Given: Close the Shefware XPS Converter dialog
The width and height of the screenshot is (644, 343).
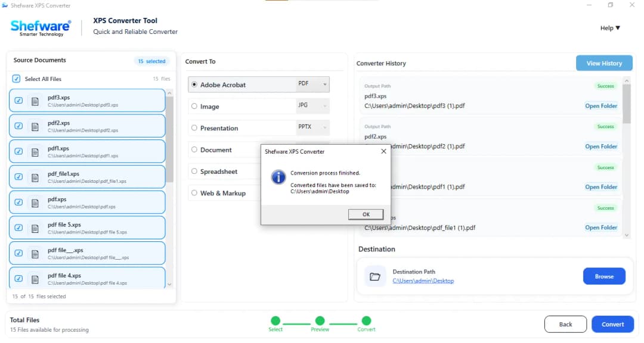Looking at the screenshot, I should [383, 151].
